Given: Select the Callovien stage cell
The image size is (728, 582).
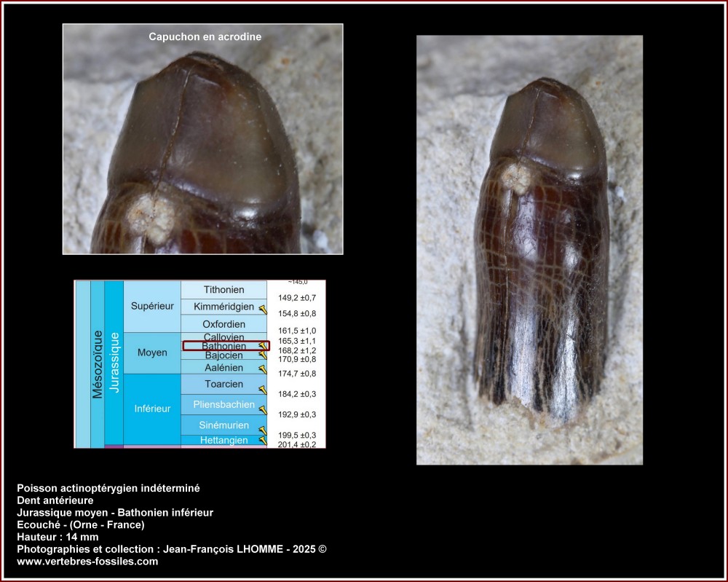Looking at the screenshot, I should click(x=223, y=337).
